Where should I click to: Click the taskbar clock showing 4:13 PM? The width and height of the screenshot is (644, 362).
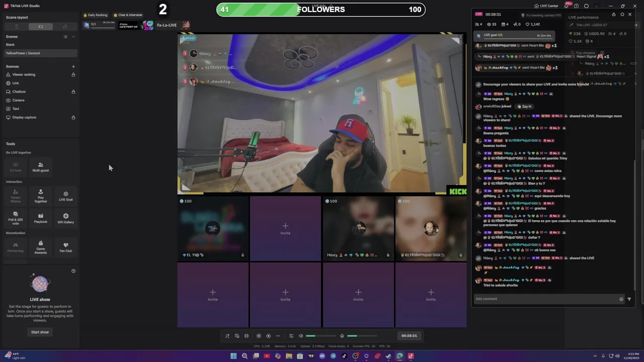(x=631, y=356)
